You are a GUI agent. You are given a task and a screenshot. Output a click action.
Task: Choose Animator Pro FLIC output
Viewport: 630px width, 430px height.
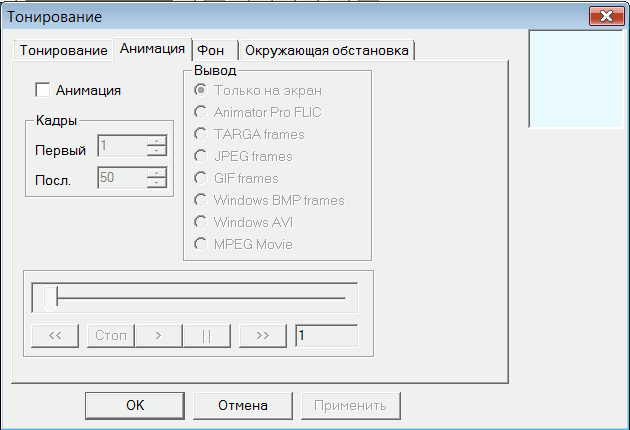point(201,112)
